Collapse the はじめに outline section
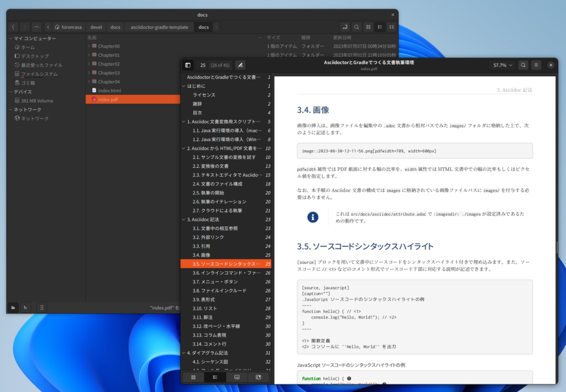Screen dimensions: 566x392 tap(184, 86)
